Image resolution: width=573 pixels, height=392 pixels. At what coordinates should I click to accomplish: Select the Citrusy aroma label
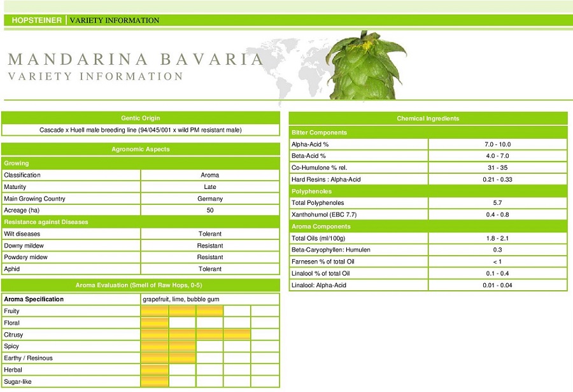13,335
